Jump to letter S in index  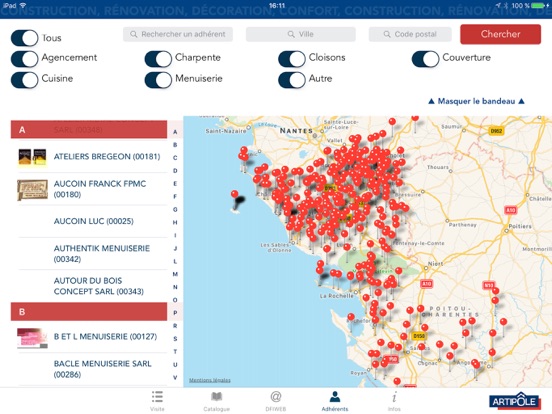175,339
